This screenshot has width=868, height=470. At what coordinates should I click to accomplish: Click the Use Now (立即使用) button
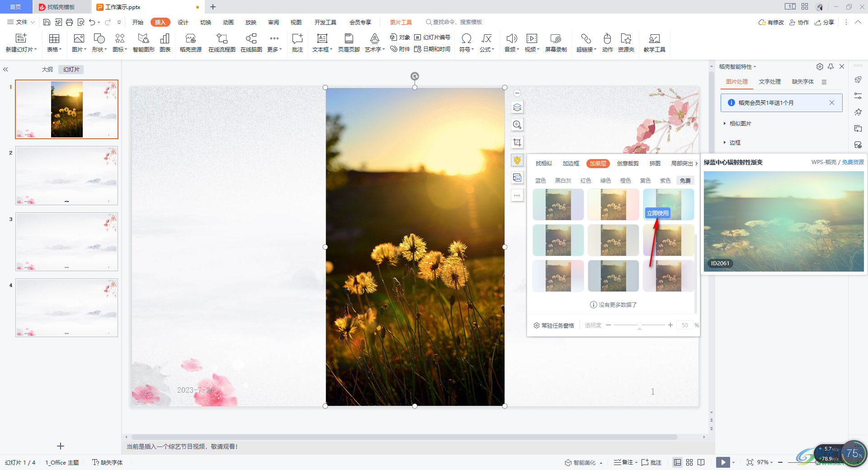658,213
